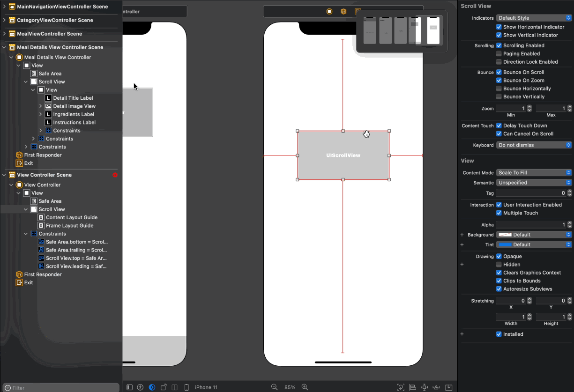
Task: Click the red error indicator on View Controller Scene
Action: [x=115, y=175]
